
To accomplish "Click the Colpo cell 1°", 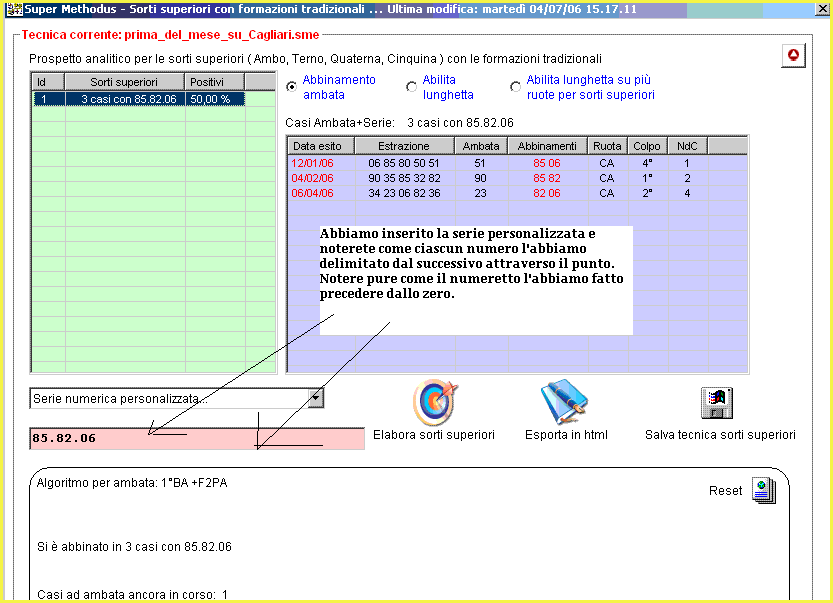I will [x=647, y=178].
